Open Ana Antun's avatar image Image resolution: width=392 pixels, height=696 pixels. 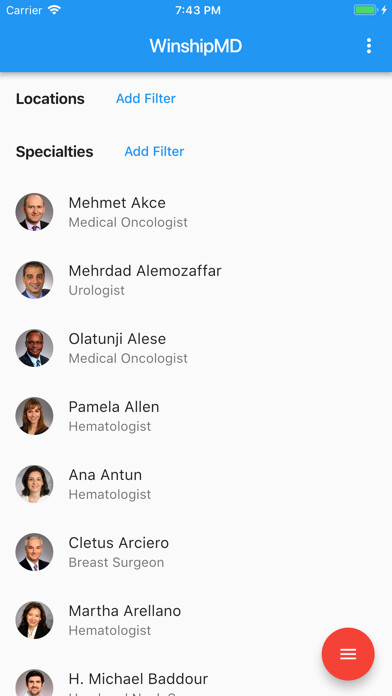(34, 484)
